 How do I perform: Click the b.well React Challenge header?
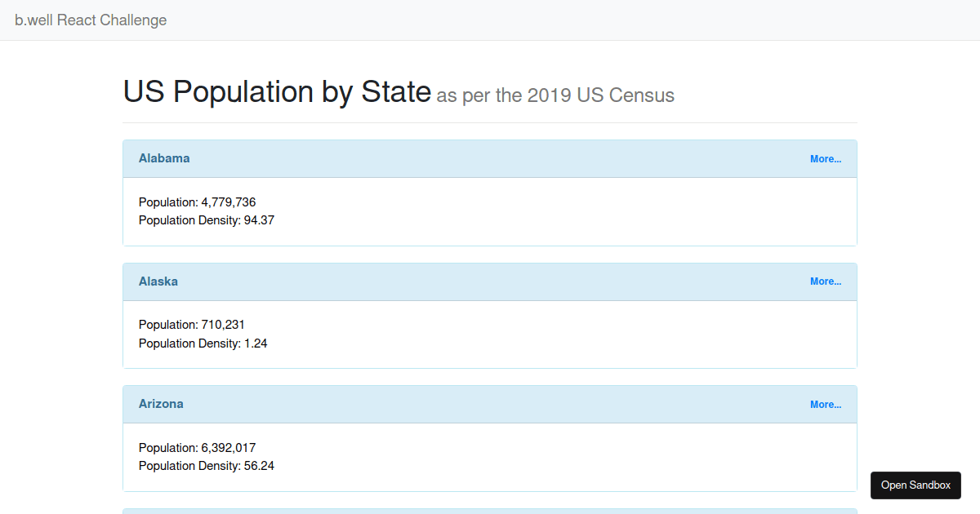tap(91, 20)
